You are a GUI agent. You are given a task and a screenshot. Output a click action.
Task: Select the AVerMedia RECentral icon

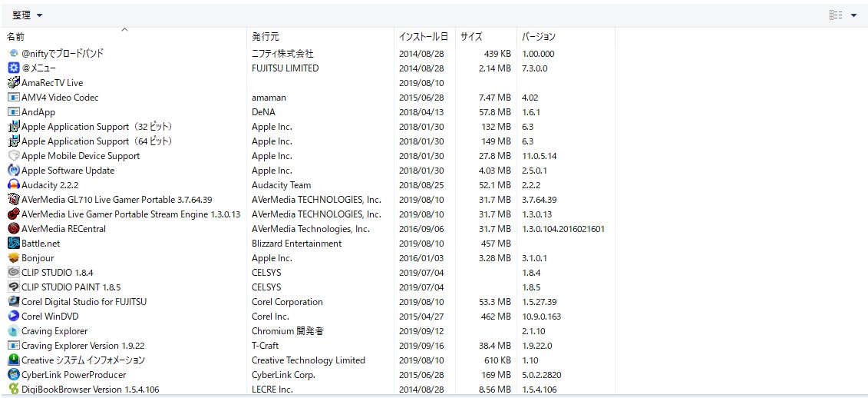click(14, 228)
